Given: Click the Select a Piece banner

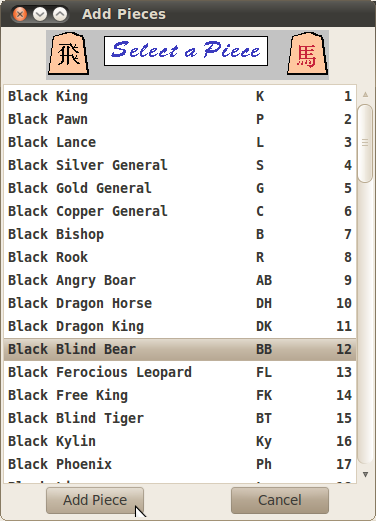Looking at the screenshot, I should 186,51.
